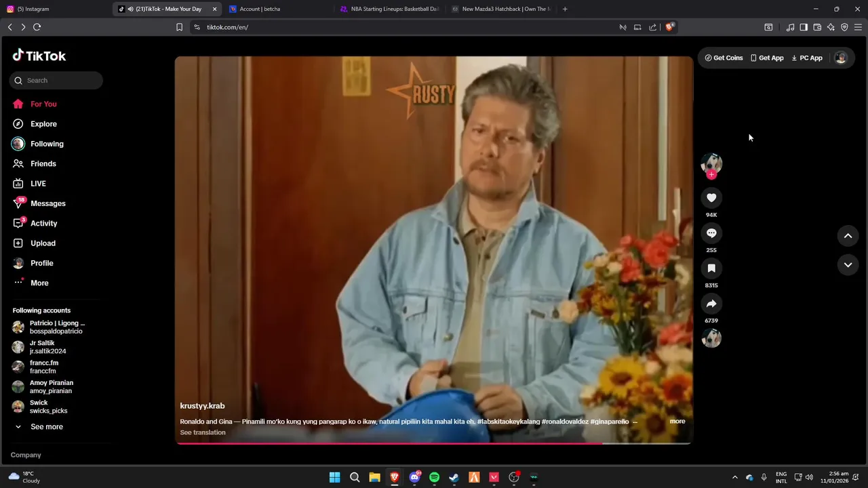
Task: Go to previous video with up arrow
Action: [x=848, y=236]
